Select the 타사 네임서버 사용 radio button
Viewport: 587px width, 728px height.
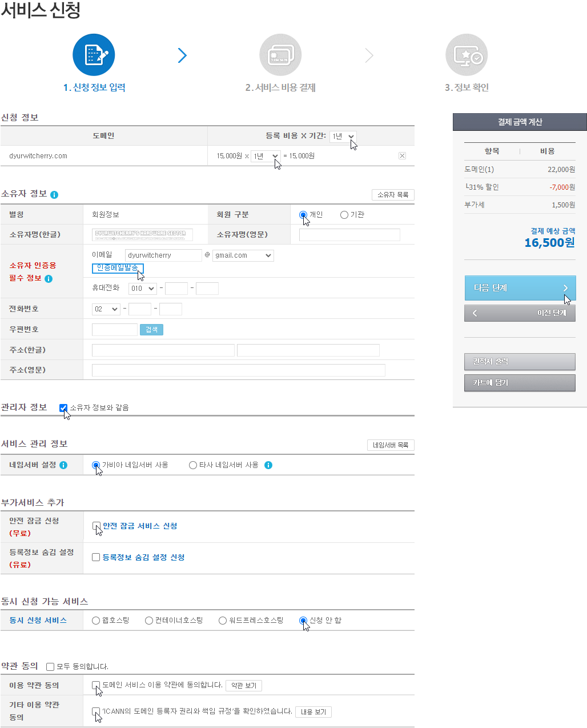192,465
